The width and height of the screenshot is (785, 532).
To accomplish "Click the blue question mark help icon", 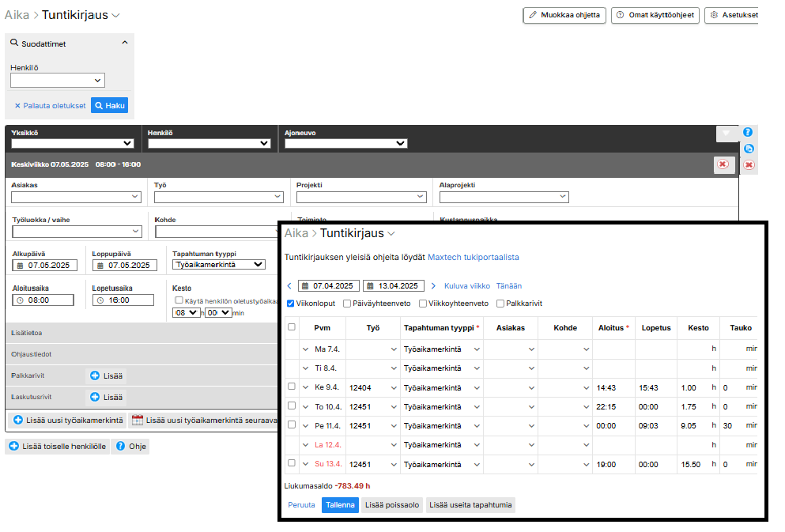I will 748,132.
